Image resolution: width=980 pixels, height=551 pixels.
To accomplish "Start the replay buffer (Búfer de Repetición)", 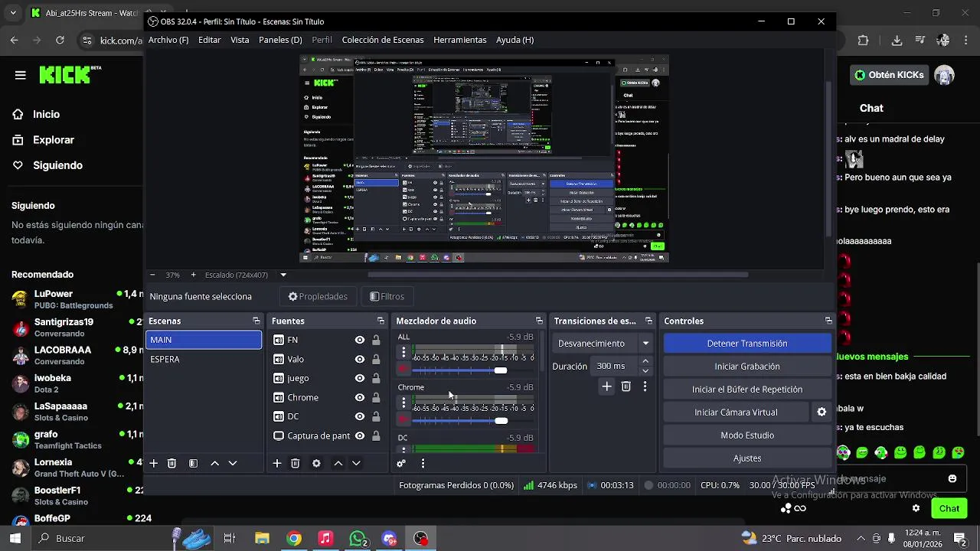I will pyautogui.click(x=747, y=390).
